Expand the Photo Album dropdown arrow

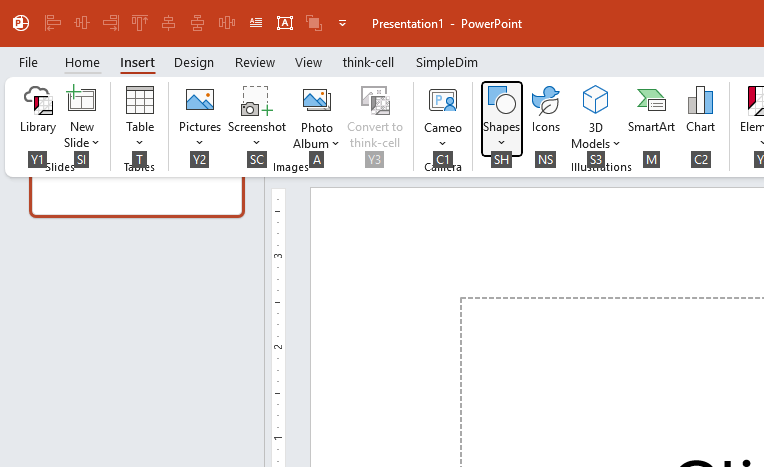[335, 143]
